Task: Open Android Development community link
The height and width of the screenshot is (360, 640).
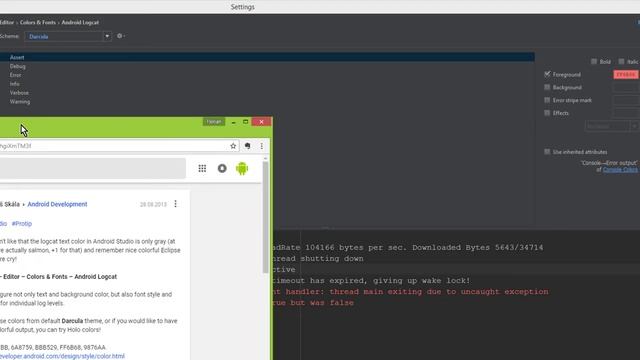Action: pyautogui.click(x=57, y=204)
